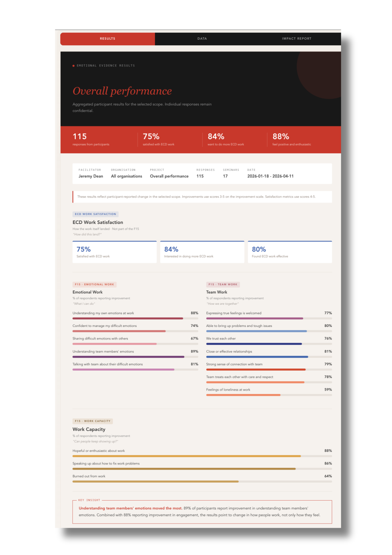Click the 64% value for Burned out from work

328,476
